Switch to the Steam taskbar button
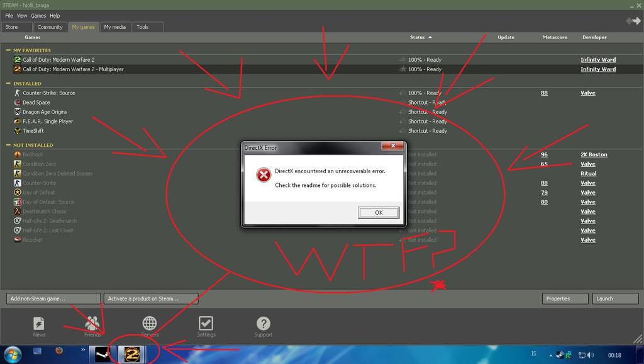The height and width of the screenshot is (364, 644). 103,354
